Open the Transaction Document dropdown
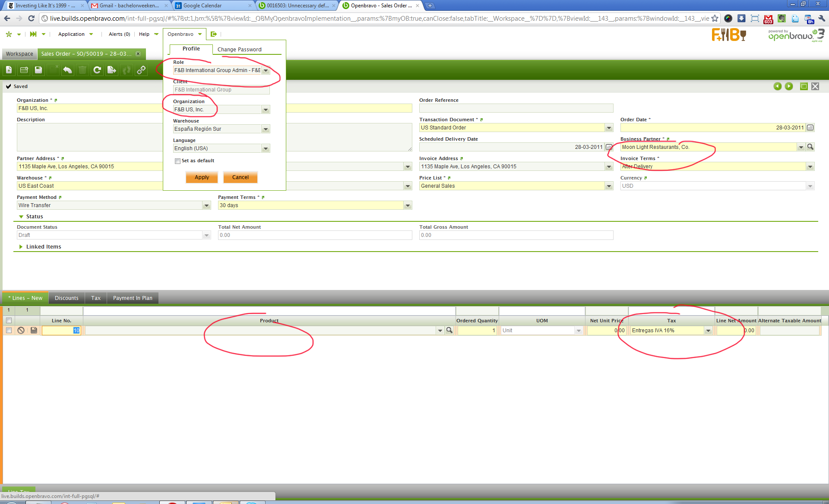 pyautogui.click(x=609, y=128)
